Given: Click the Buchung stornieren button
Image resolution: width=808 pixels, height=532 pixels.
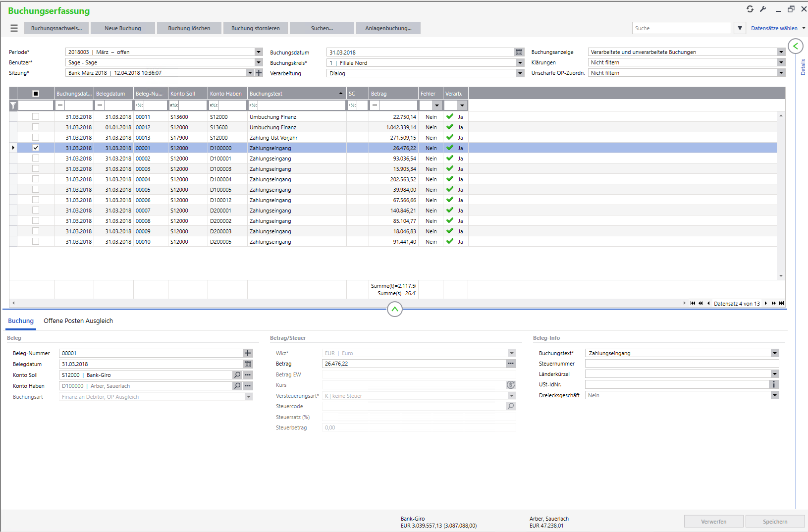Looking at the screenshot, I should pyautogui.click(x=255, y=28).
